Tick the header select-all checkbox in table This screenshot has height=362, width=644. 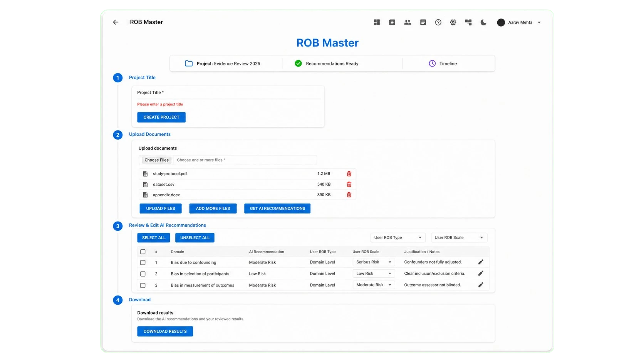(x=143, y=252)
